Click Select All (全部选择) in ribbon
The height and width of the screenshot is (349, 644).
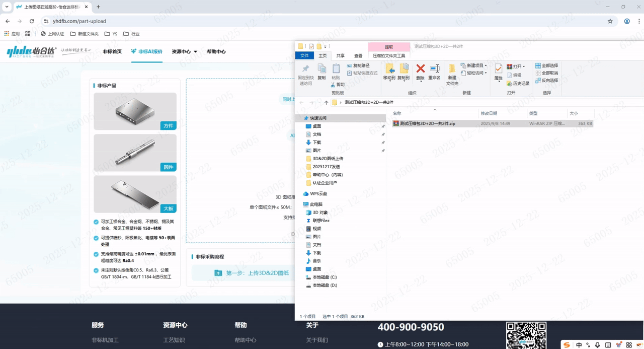coord(546,65)
